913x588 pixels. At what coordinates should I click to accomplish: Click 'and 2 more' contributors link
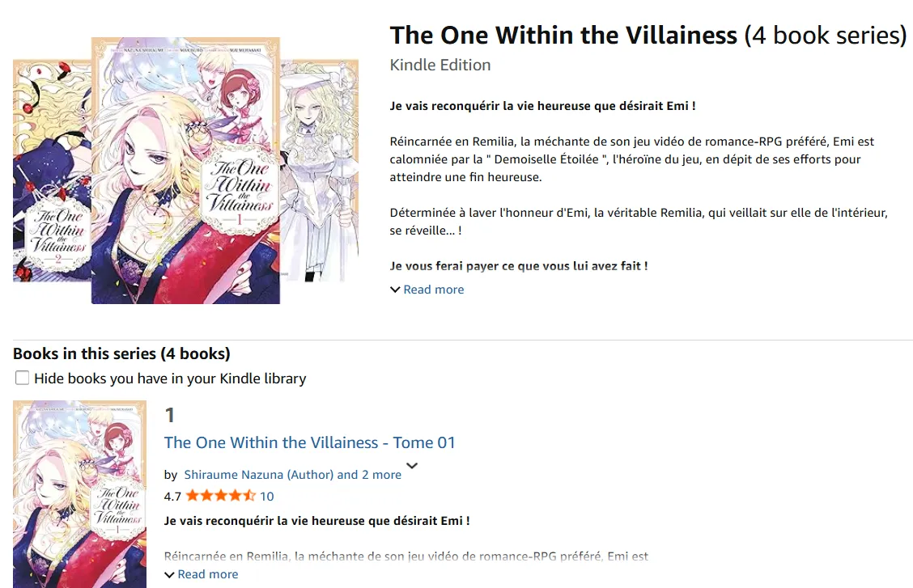(x=369, y=475)
